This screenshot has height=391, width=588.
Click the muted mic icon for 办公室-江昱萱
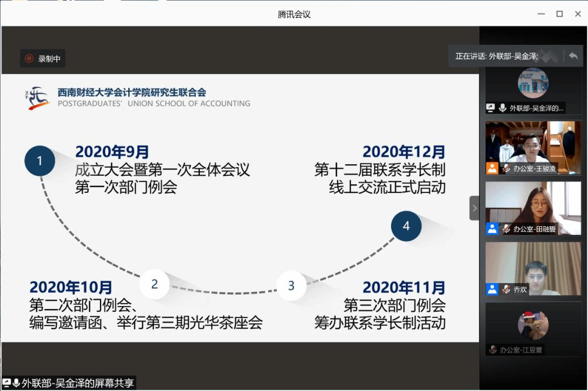coord(493,349)
